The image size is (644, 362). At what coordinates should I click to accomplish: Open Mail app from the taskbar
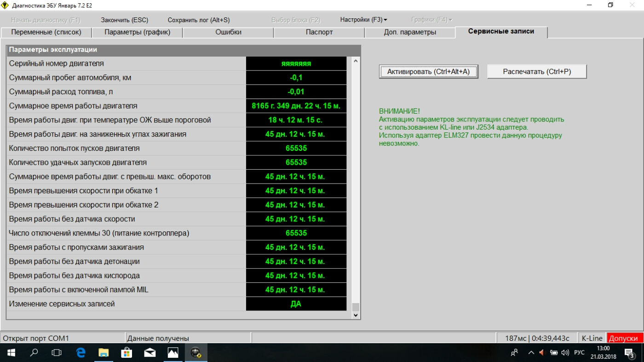[150, 353]
